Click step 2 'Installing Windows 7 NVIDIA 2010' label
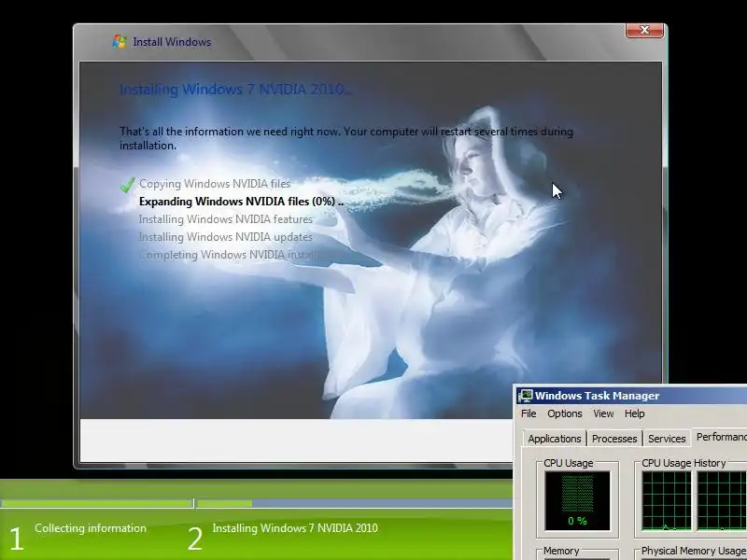Viewport: 747px width, 560px height. coord(295,528)
